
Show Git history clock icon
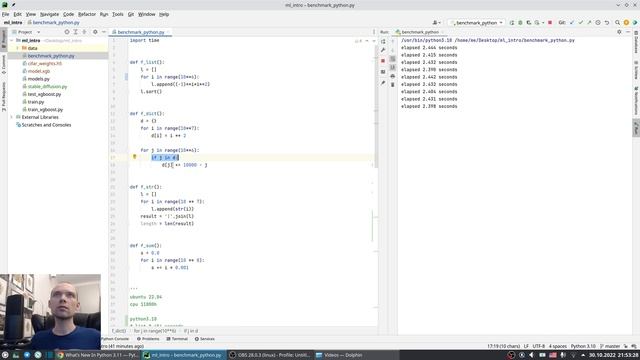(598, 23)
